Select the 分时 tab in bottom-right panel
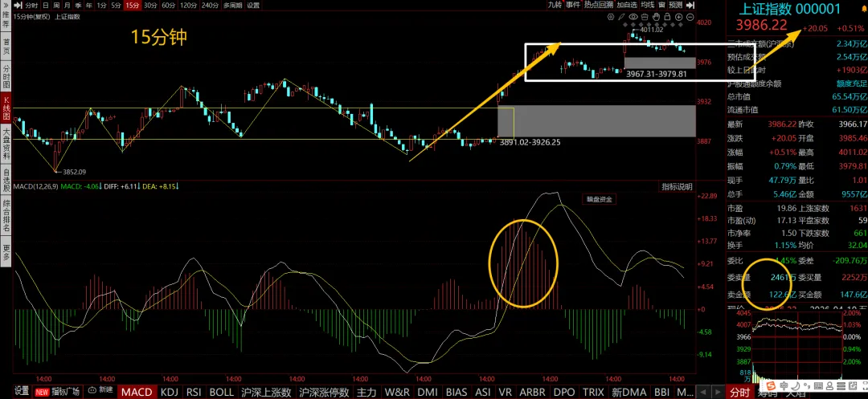Image resolution: width=868 pixels, height=399 pixels. [739, 392]
